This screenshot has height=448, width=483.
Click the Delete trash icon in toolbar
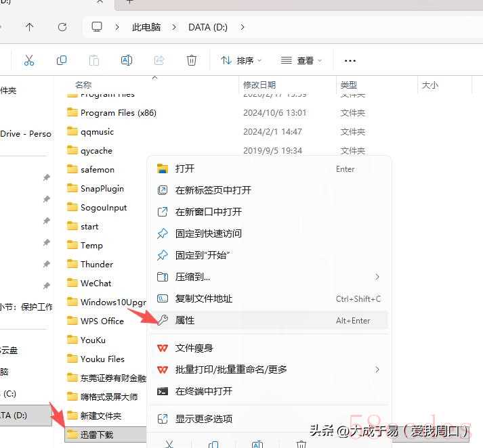coord(192,60)
